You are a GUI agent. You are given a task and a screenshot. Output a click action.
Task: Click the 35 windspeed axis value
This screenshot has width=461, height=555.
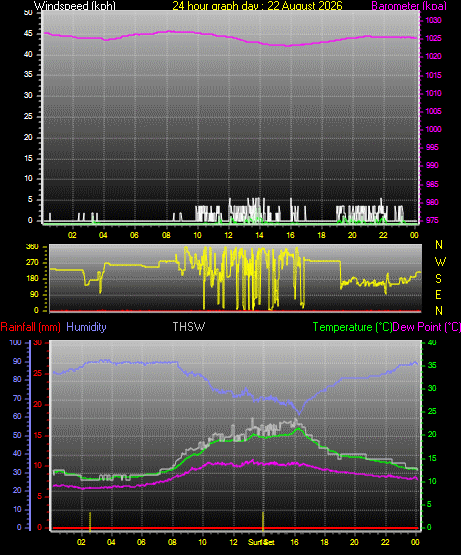coord(28,74)
